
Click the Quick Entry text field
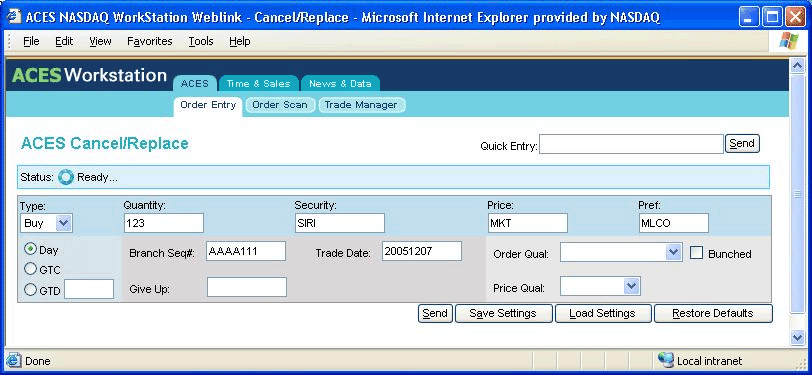click(631, 144)
